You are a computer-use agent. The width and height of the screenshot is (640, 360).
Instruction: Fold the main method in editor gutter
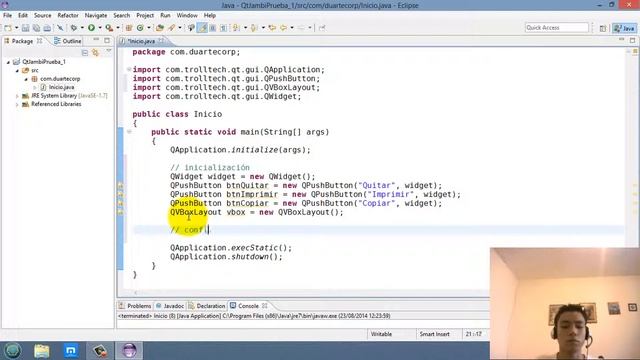pyautogui.click(x=129, y=132)
